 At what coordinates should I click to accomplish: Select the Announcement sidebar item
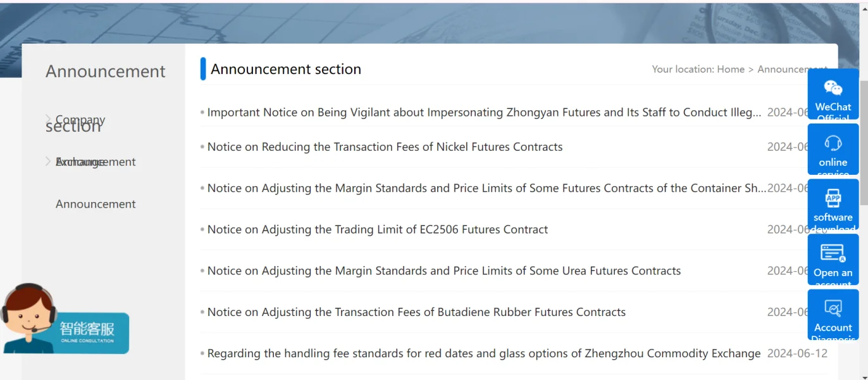(x=96, y=204)
